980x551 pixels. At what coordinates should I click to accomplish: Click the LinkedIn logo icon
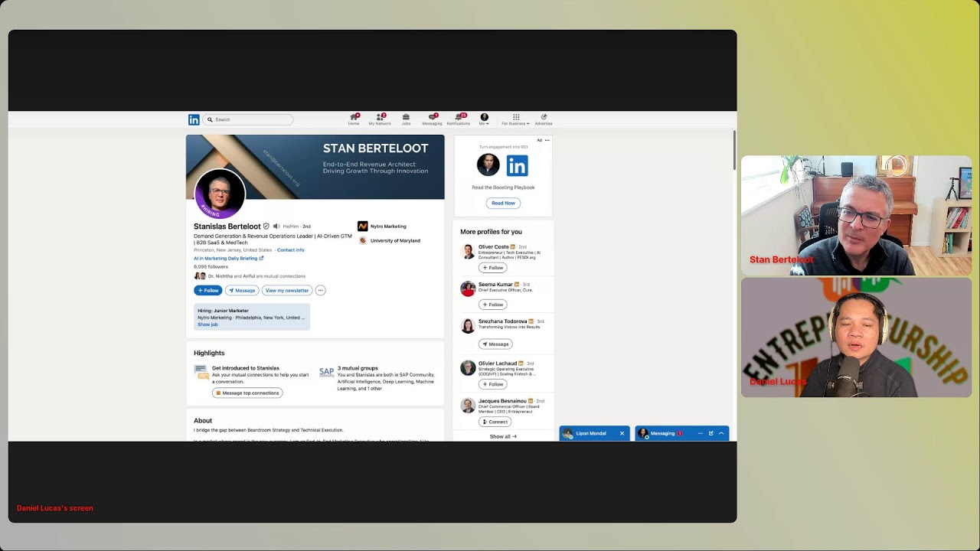point(194,119)
